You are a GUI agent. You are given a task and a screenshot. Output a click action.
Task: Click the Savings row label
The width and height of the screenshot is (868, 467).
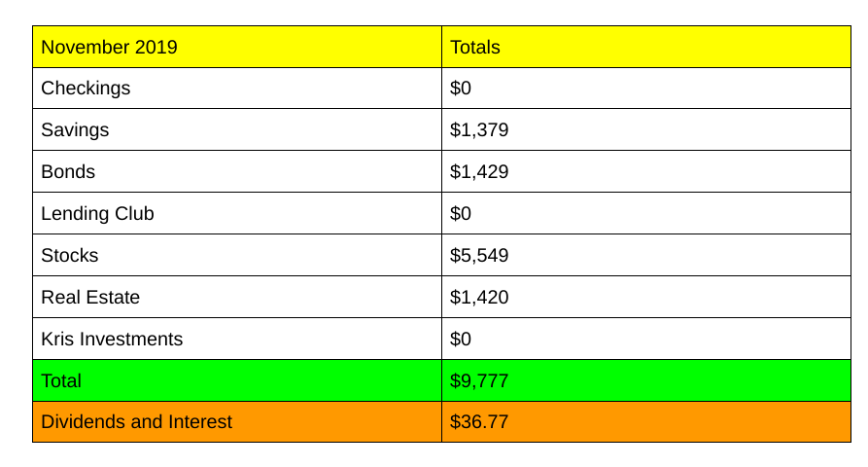[x=75, y=130]
